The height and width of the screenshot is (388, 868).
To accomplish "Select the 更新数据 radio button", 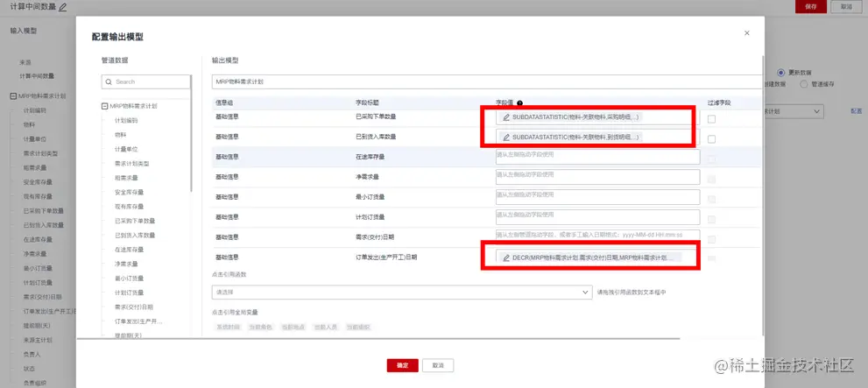I will point(781,73).
